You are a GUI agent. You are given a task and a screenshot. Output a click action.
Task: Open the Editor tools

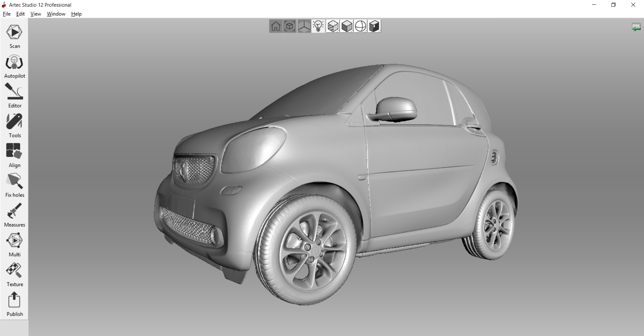[14, 96]
